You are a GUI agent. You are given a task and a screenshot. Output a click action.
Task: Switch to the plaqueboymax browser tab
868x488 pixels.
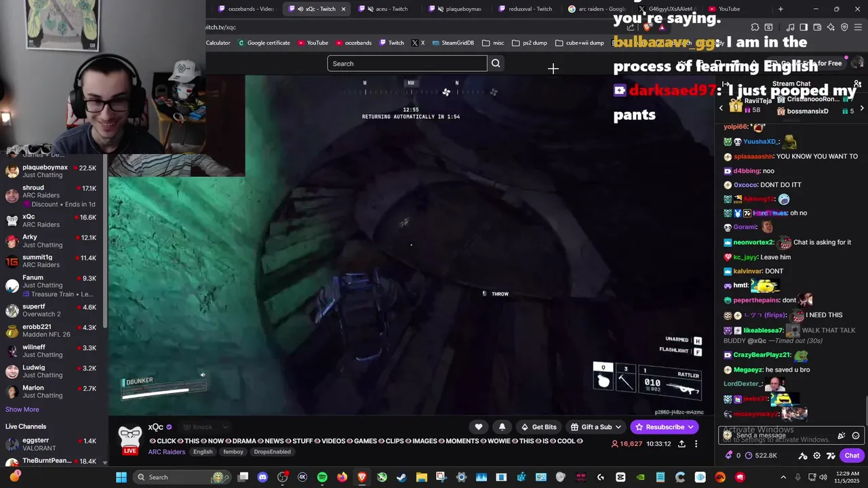point(459,9)
